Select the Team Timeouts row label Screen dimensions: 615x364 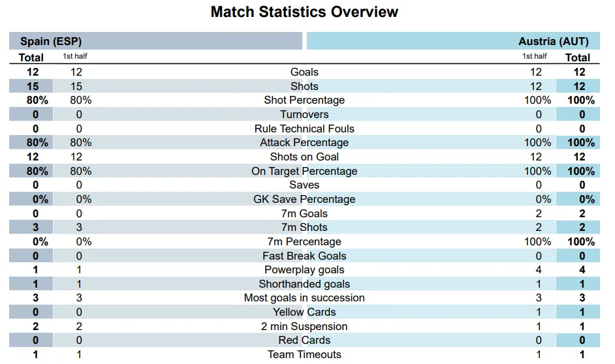tap(304, 355)
